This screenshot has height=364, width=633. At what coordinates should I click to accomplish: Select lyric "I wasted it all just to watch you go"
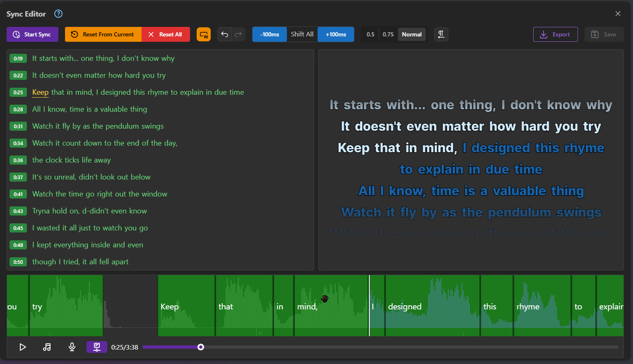coord(90,228)
